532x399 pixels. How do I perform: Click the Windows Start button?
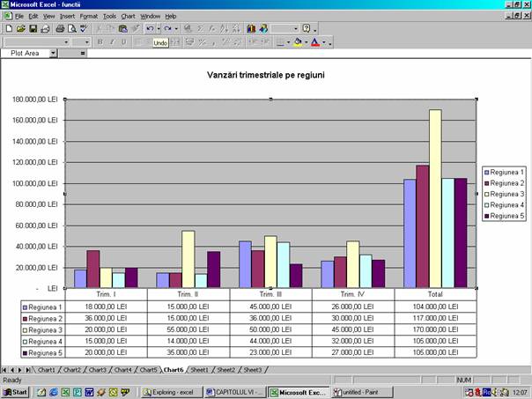click(x=16, y=391)
